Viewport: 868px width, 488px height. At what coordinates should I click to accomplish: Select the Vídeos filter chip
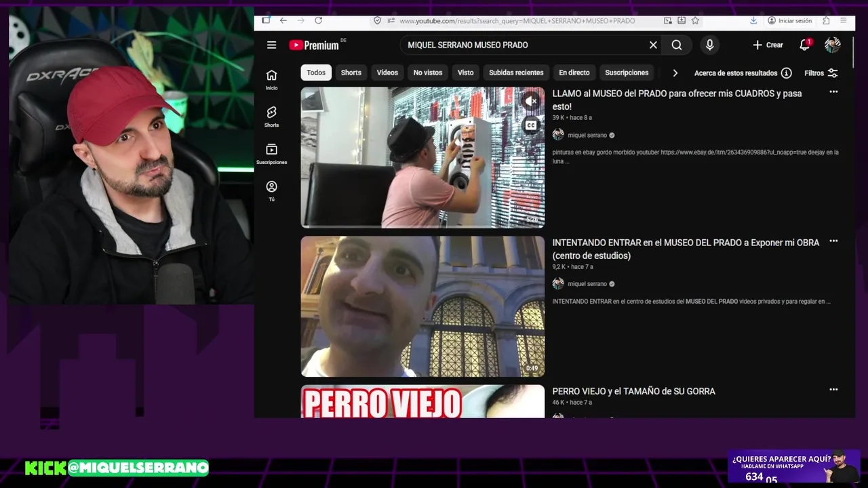(387, 73)
